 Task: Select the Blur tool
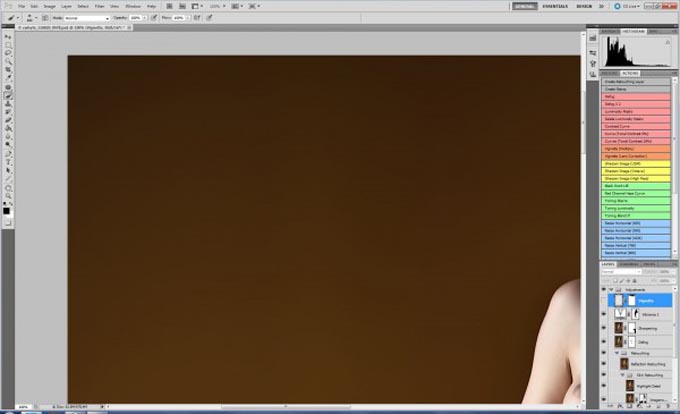8,137
